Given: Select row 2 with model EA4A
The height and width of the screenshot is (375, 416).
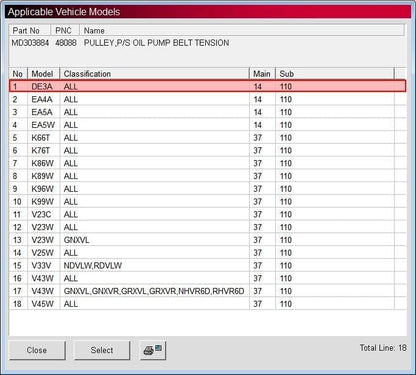Looking at the screenshot, I should pyautogui.click(x=207, y=99).
